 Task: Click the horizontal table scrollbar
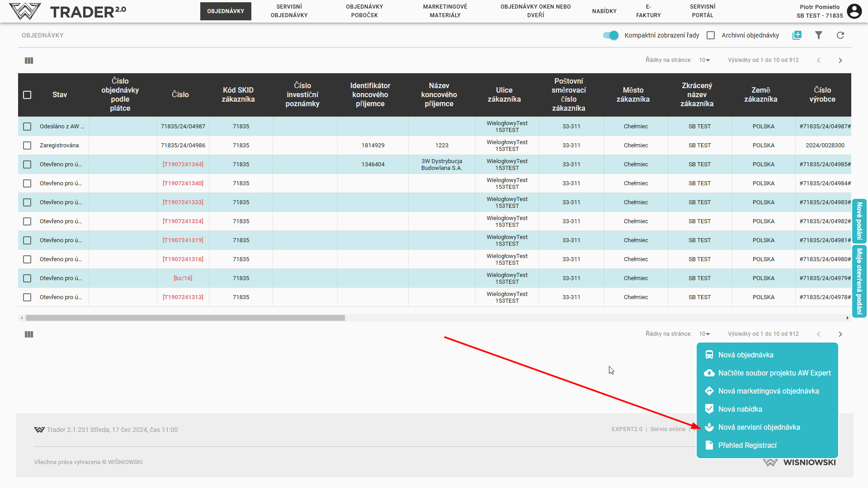pyautogui.click(x=185, y=318)
